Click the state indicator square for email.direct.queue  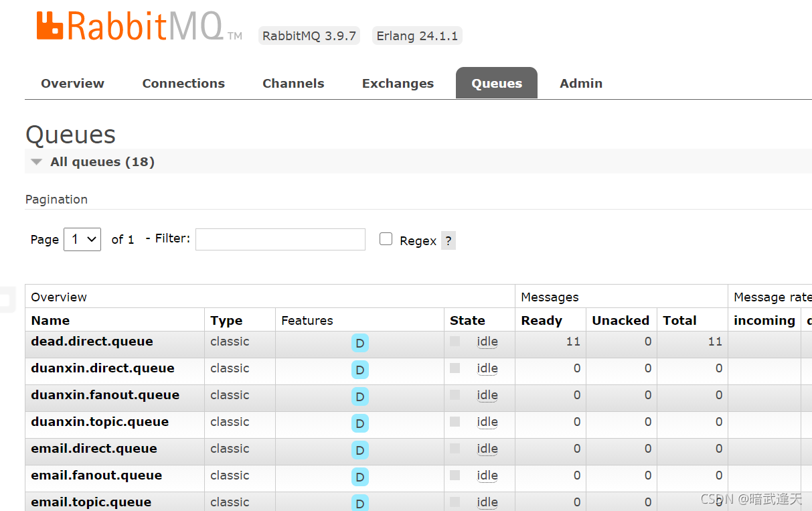455,448
